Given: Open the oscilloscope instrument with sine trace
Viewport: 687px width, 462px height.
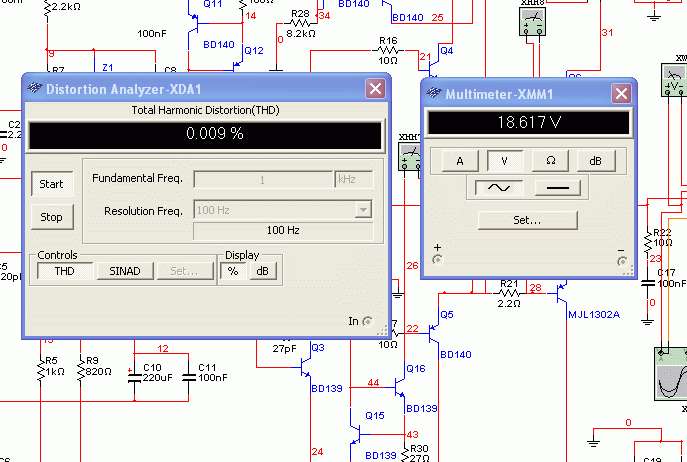Looking at the screenshot, I should 671,373.
